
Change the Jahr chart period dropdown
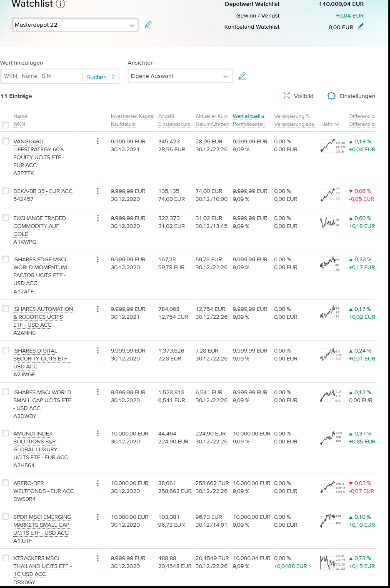tap(331, 124)
